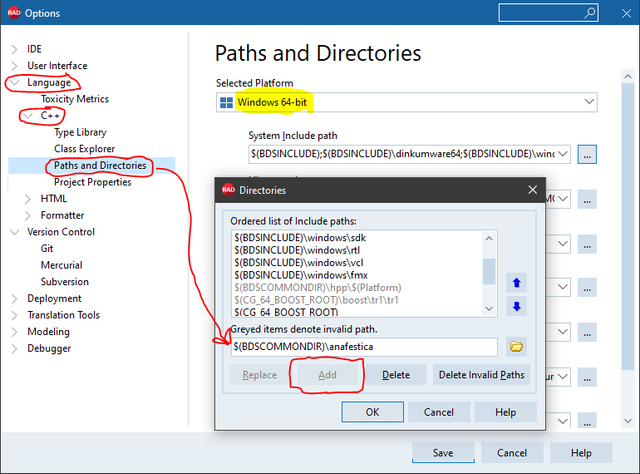Expand the Modeling tree node

click(x=14, y=332)
